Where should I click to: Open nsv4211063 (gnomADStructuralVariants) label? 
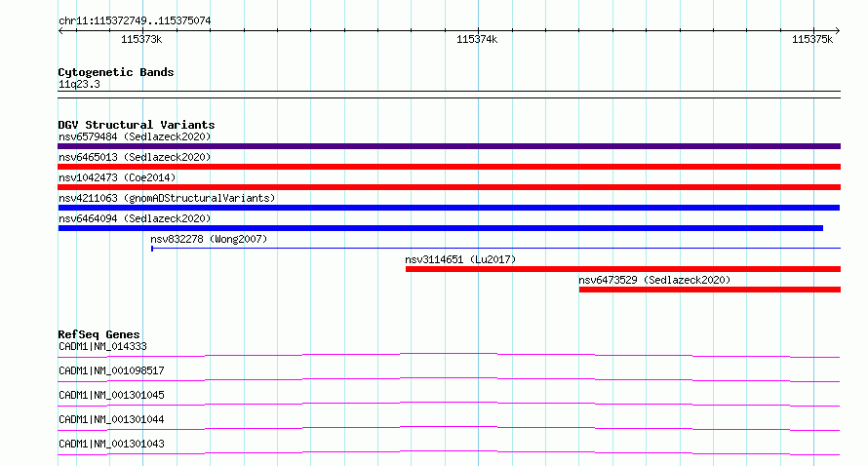pyautogui.click(x=167, y=198)
